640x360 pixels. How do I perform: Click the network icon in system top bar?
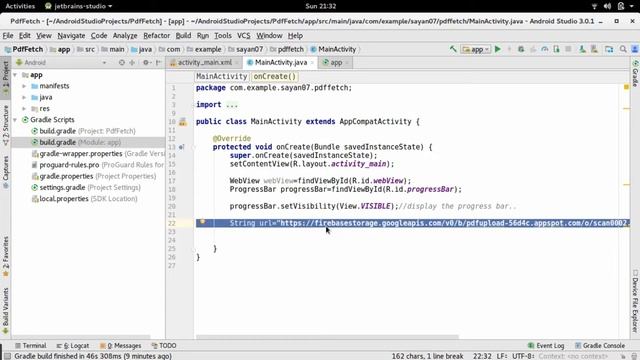[594, 6]
